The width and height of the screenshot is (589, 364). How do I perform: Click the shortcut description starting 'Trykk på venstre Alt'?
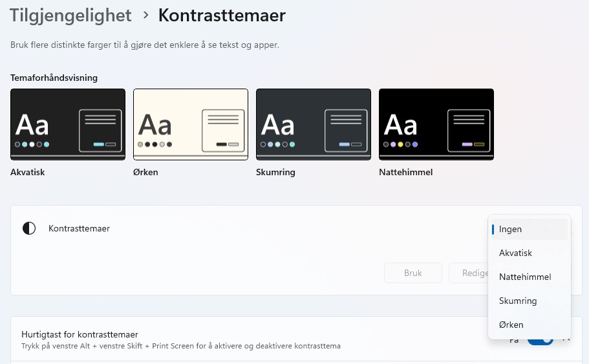click(x=181, y=346)
